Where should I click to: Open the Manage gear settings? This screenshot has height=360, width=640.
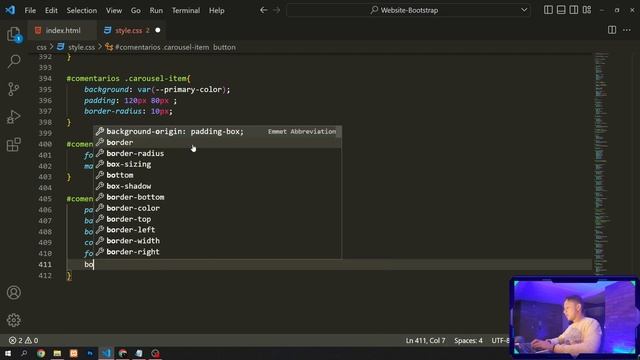pyautogui.click(x=13, y=320)
